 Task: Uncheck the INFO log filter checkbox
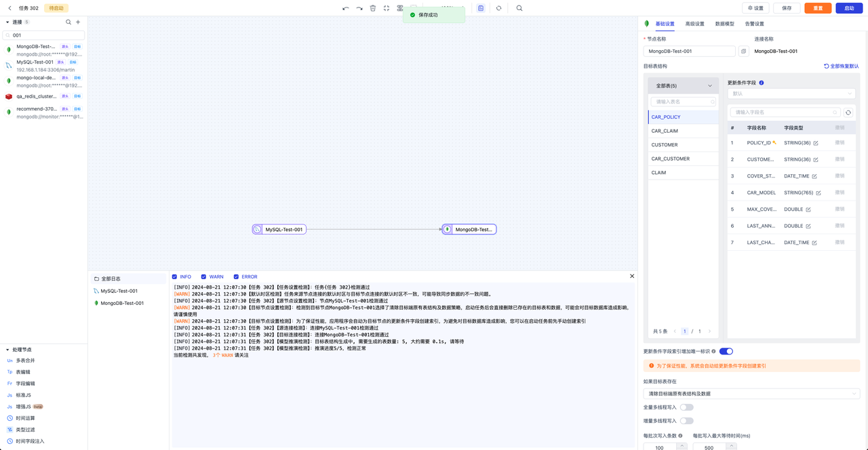pos(175,277)
